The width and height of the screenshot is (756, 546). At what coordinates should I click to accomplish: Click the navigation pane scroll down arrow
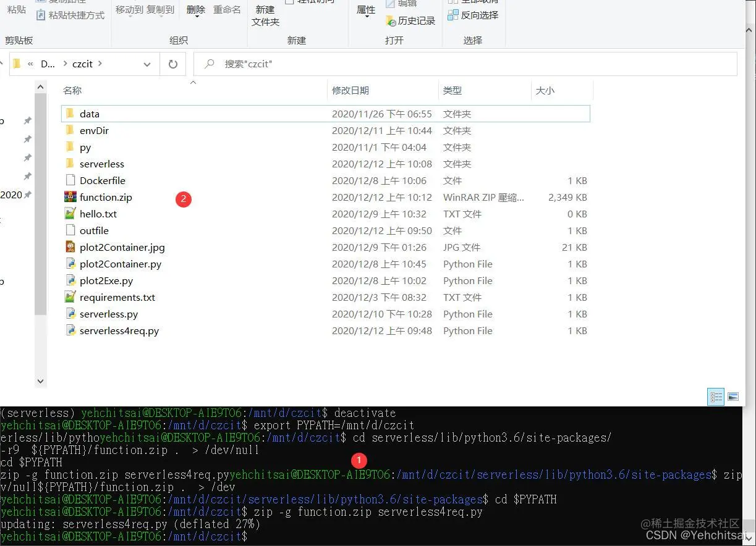41,381
